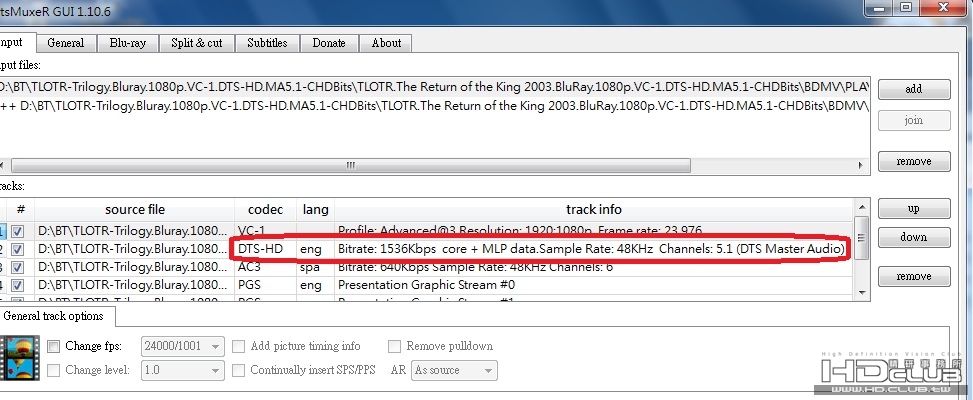Click the join button
The width and height of the screenshot is (973, 400).
coord(913,120)
